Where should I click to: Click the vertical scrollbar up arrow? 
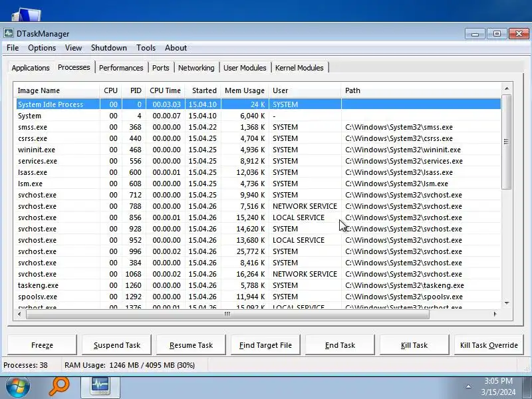(x=507, y=88)
